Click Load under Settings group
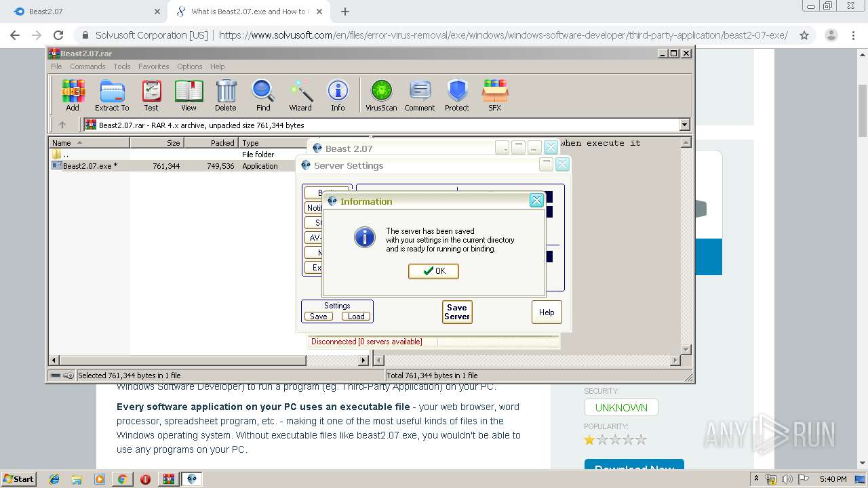The height and width of the screenshot is (488, 868). [x=355, y=317]
